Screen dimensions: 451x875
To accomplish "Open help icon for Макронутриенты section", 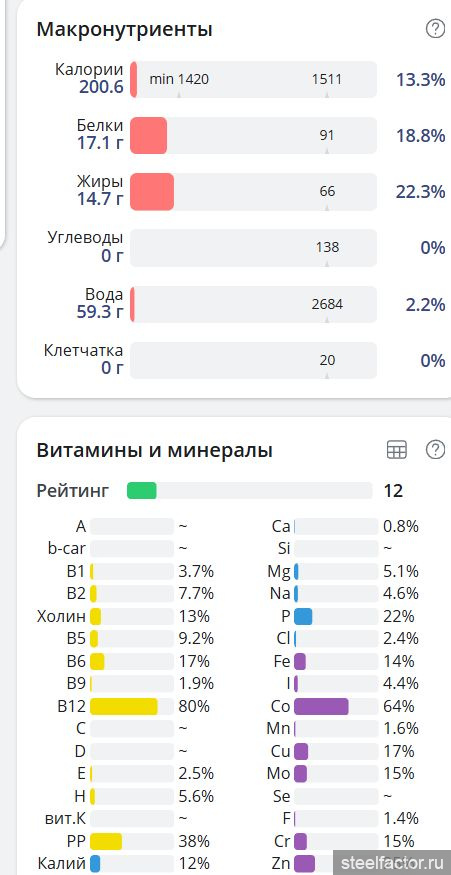I will point(435,28).
